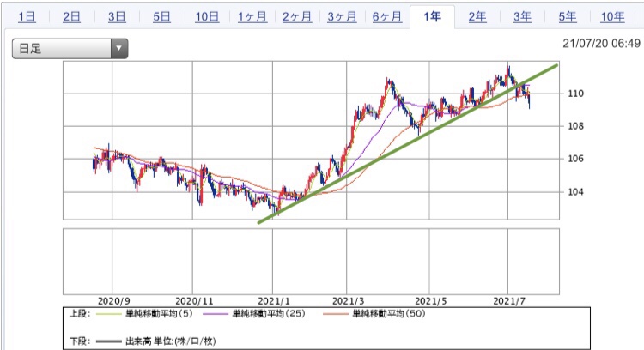
Task: Click the 2020/11 date axis label
Action: tap(194, 301)
